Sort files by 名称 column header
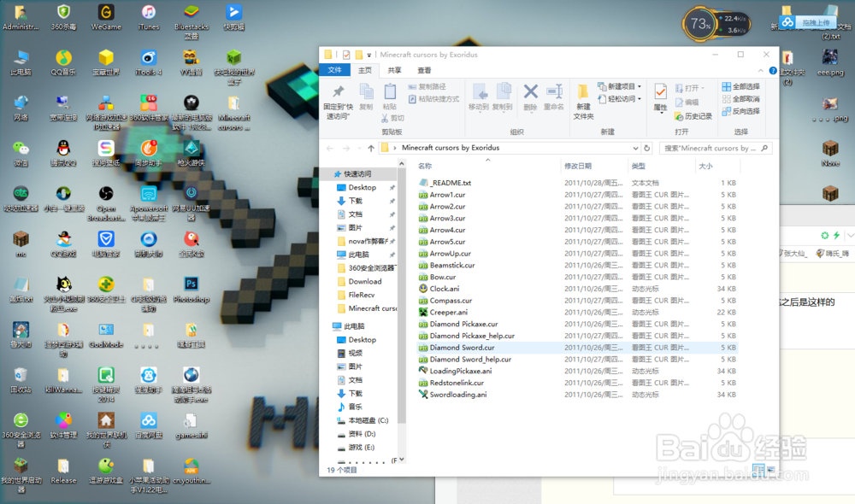 point(425,167)
